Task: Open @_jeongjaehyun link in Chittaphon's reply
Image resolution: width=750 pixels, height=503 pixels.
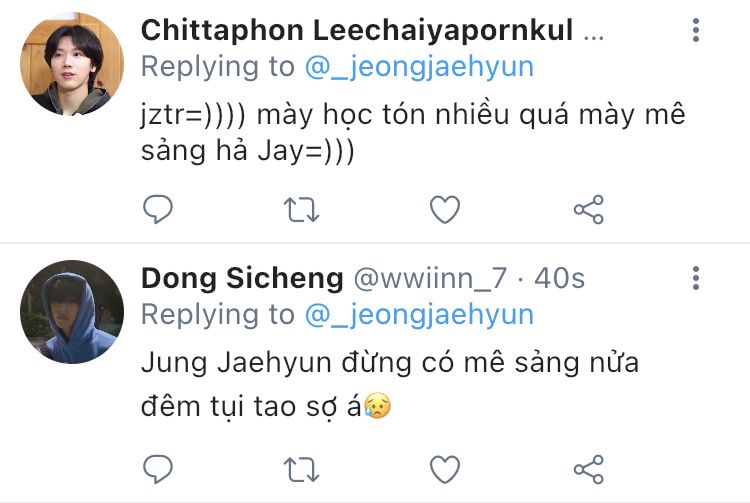Action: click(x=419, y=67)
